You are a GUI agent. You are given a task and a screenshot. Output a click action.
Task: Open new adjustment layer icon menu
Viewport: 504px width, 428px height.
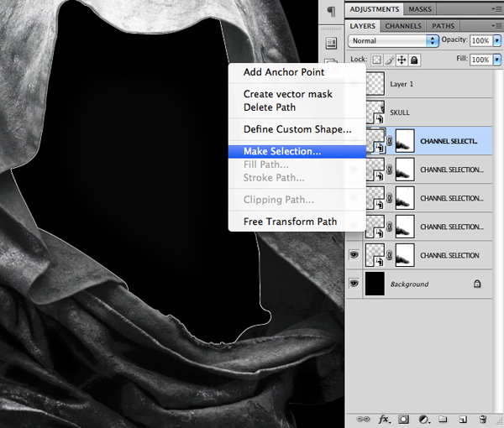coord(423,418)
